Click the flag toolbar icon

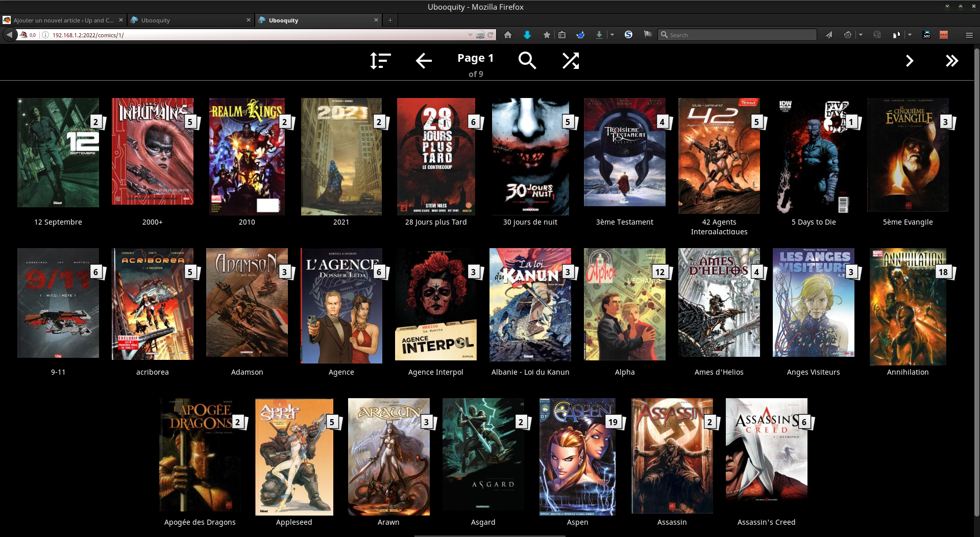click(x=648, y=35)
